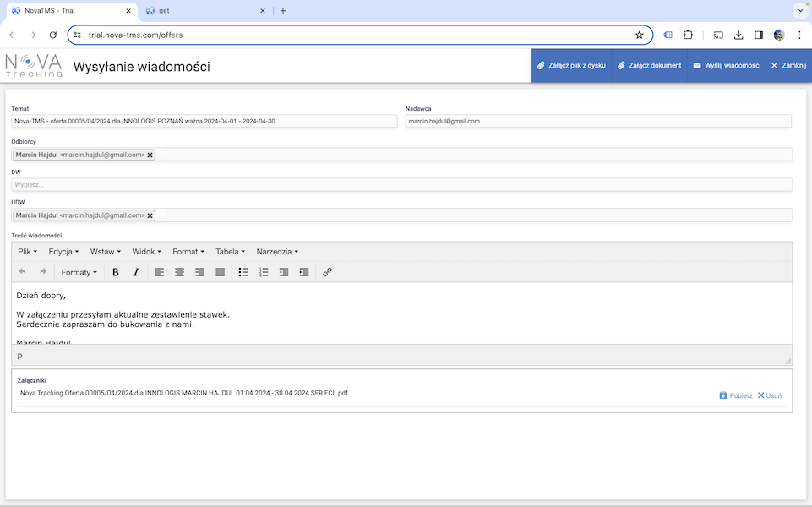This screenshot has width=812, height=507.
Task: Open the Formaty dropdown
Action: (79, 272)
